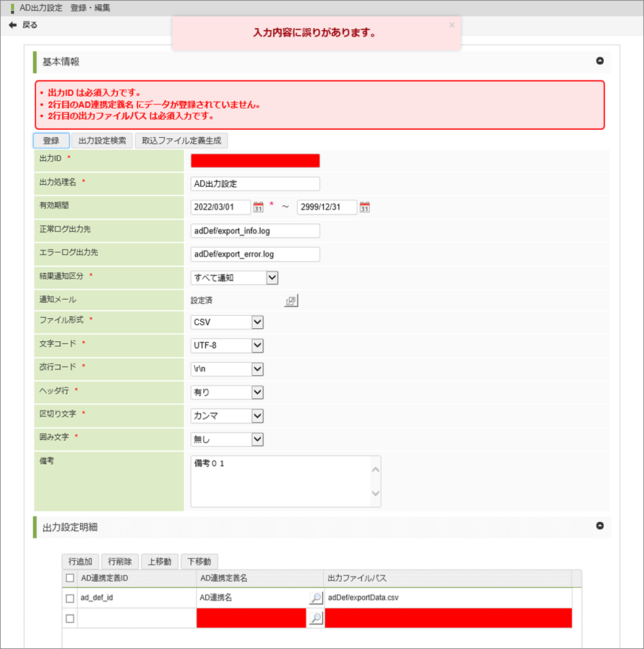Open calendar picker for the end date
644x649 pixels.
365,207
